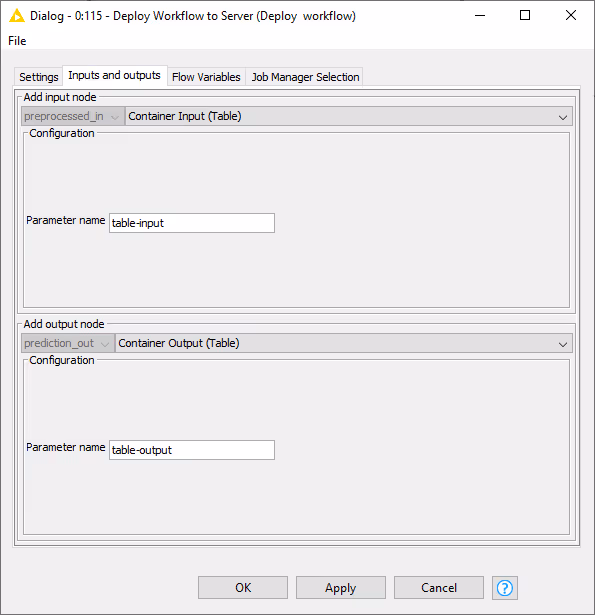This screenshot has width=595, height=615.
Task: Open the help question mark button
Action: pos(505,588)
